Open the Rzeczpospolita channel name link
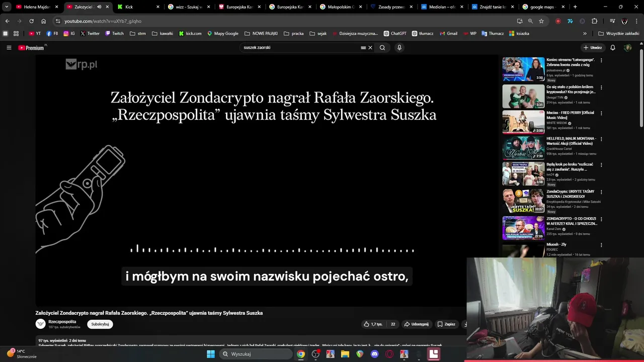This screenshot has width=644, height=362. pyautogui.click(x=62, y=322)
